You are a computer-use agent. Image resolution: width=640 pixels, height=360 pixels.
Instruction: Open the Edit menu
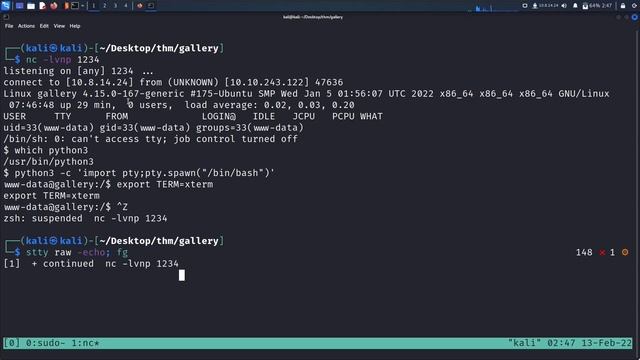tap(44, 26)
